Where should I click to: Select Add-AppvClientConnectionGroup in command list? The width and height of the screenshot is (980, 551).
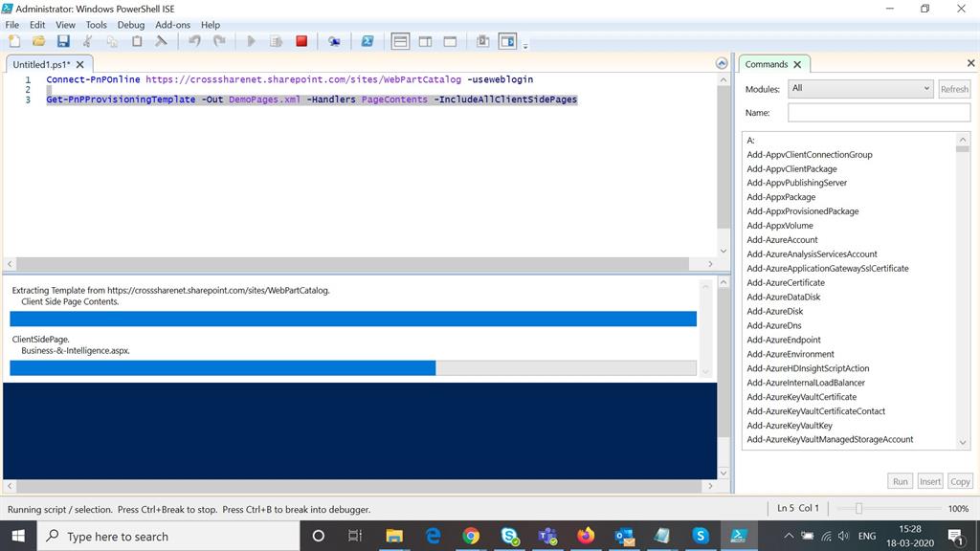pos(810,154)
